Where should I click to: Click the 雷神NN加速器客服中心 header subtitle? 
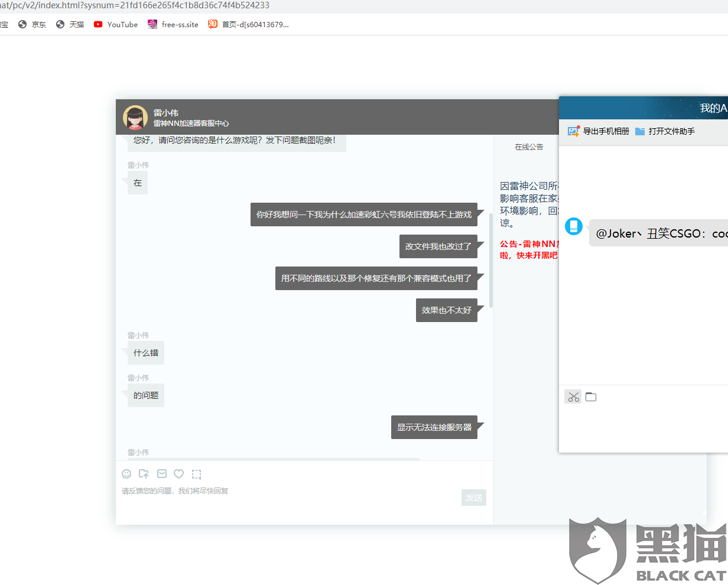coord(191,123)
